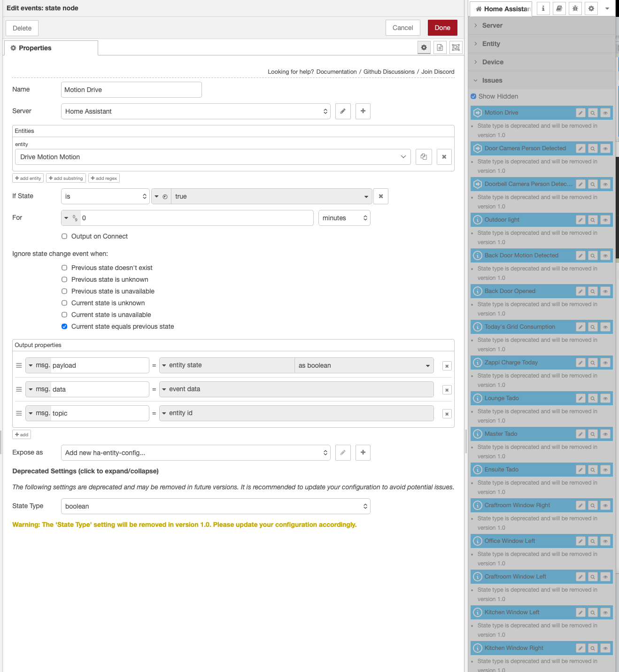Delete the msg.topic output property
The height and width of the screenshot is (672, 619).
(x=447, y=414)
